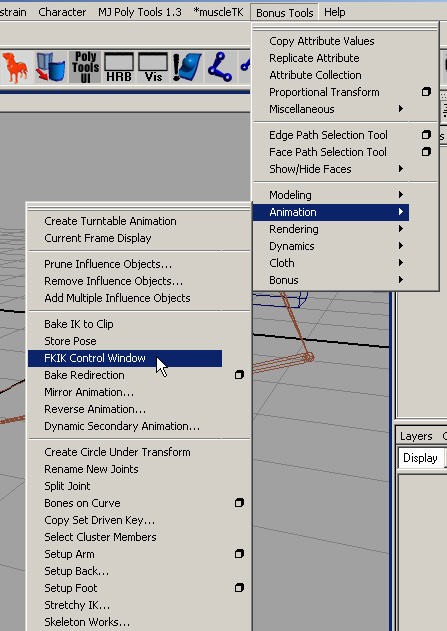Switch to the Display tab under Layers
447x631 pixels.
tap(420, 458)
